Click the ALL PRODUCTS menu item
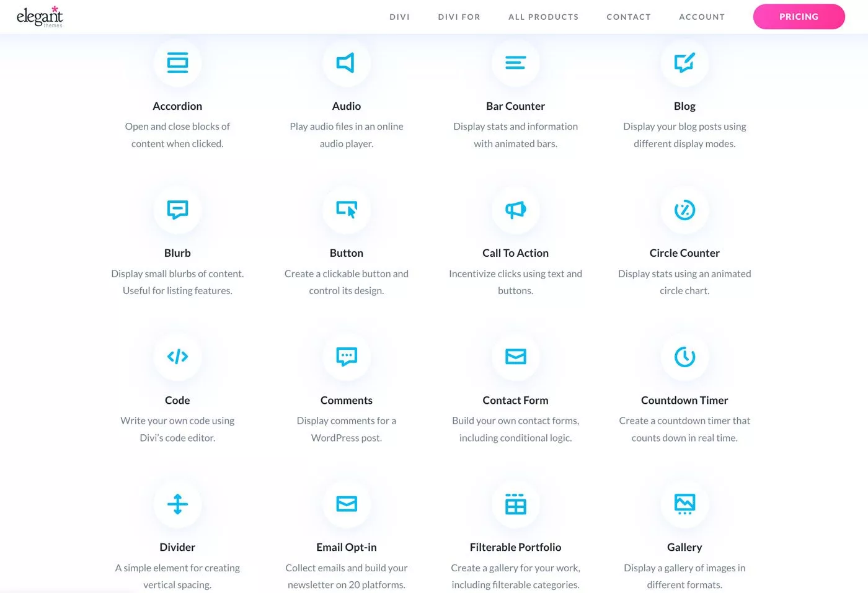The width and height of the screenshot is (868, 593). 543,17
